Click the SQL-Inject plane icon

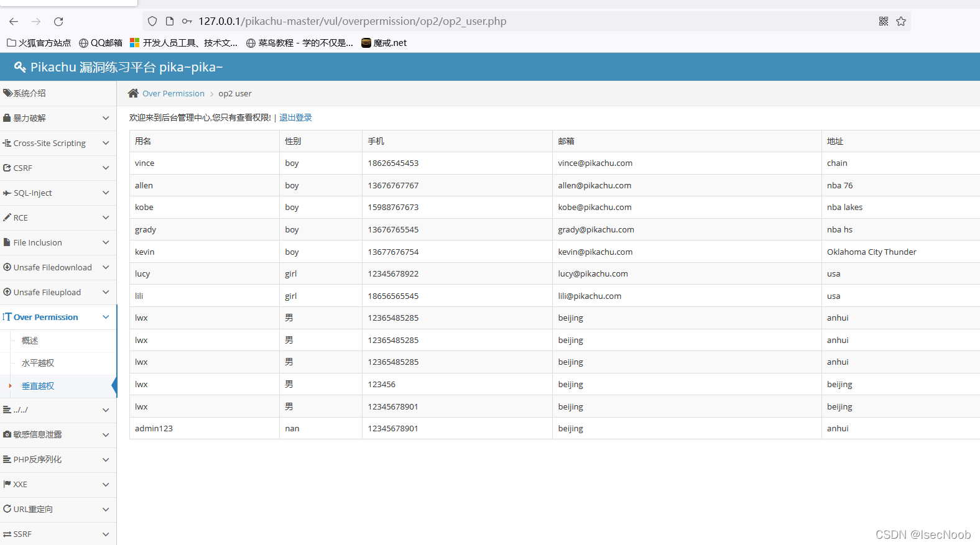click(7, 193)
